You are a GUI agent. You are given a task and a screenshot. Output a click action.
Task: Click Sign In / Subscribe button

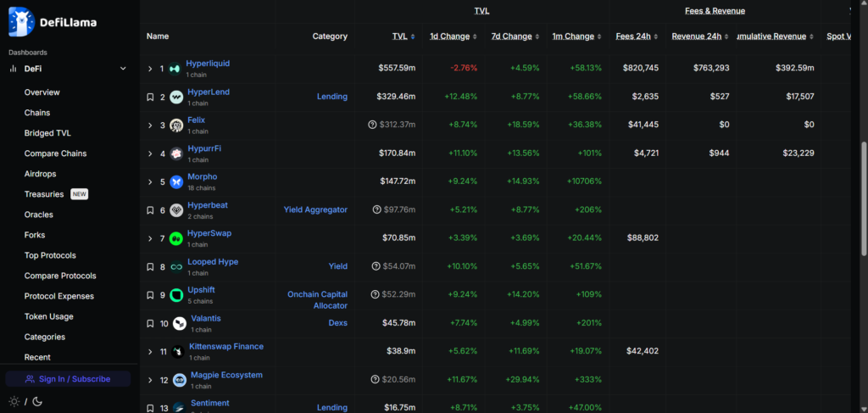[68, 379]
